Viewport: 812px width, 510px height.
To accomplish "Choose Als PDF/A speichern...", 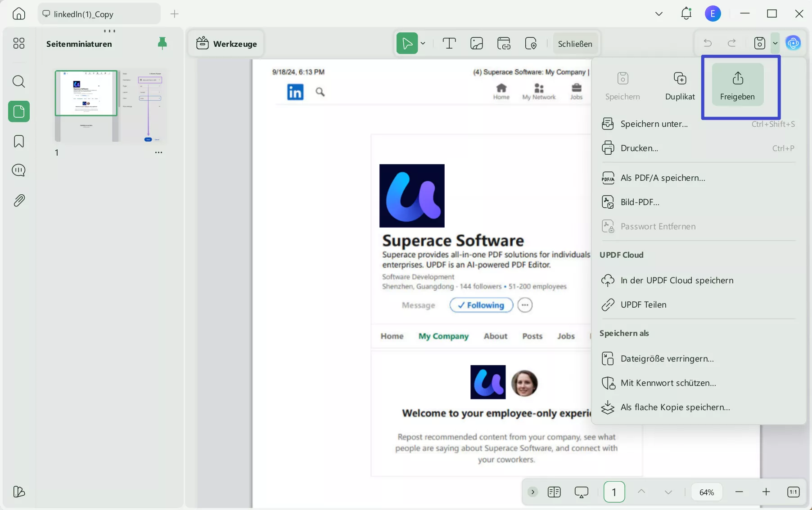I will coord(698,178).
